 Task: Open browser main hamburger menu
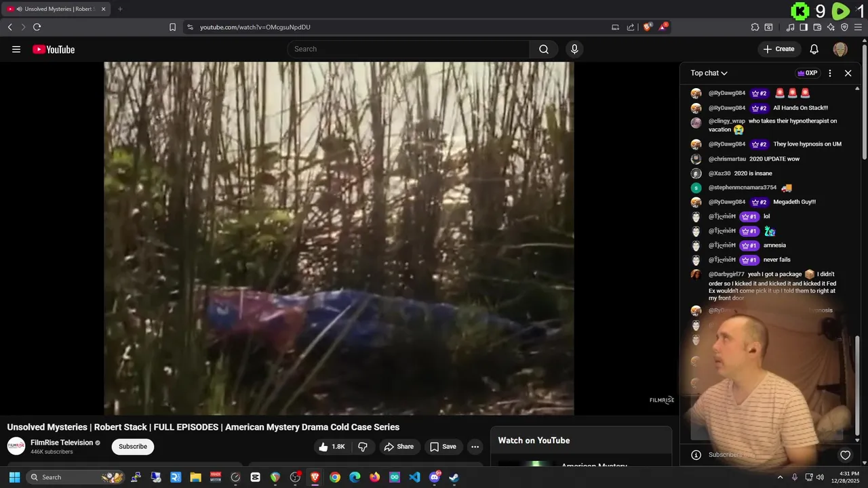click(859, 27)
